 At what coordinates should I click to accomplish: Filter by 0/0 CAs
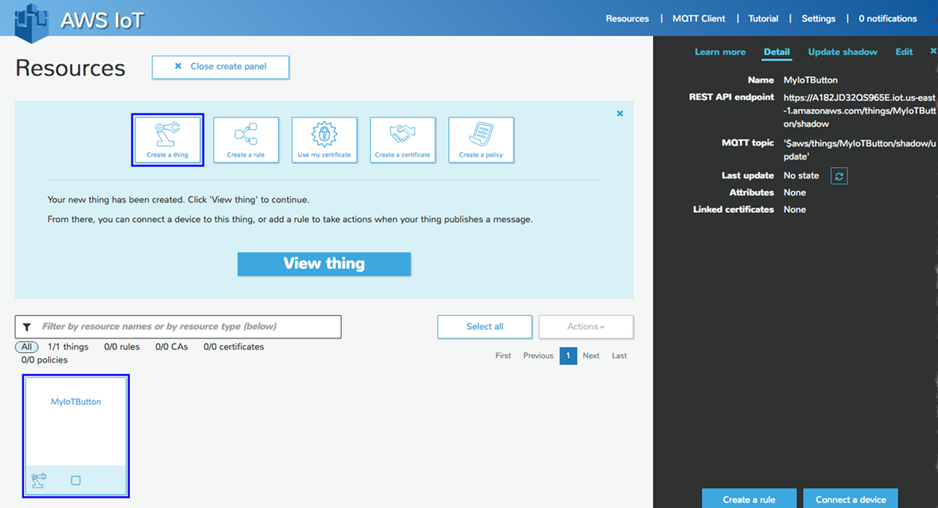click(x=171, y=347)
